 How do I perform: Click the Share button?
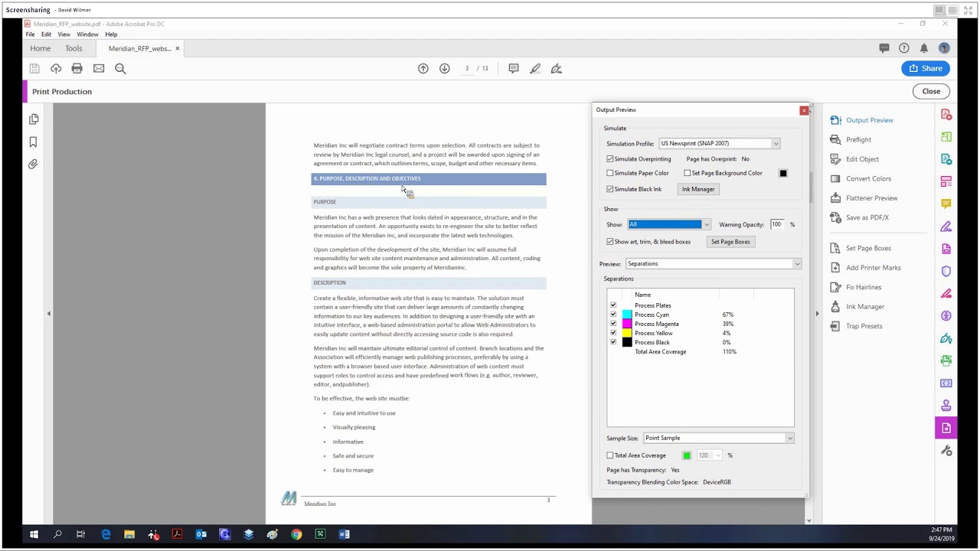point(926,68)
